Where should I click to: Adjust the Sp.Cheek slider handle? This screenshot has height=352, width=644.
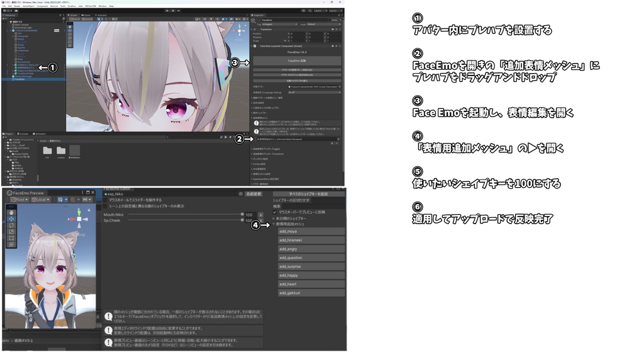[242, 220]
